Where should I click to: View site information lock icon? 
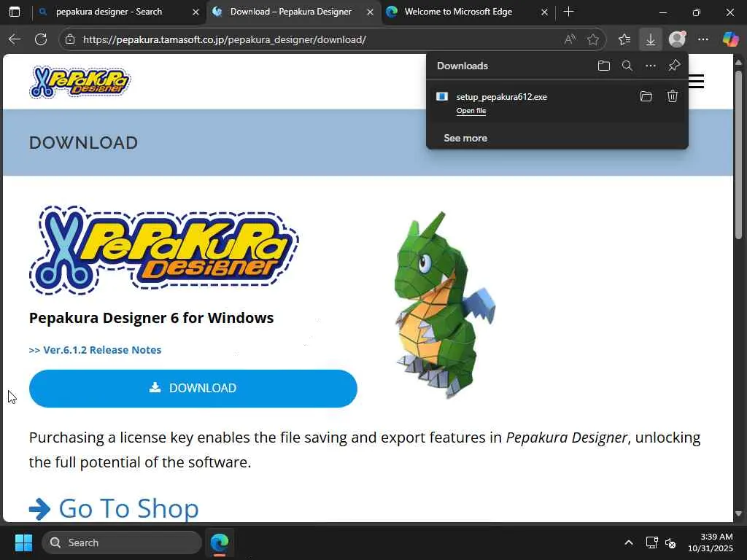coord(70,39)
